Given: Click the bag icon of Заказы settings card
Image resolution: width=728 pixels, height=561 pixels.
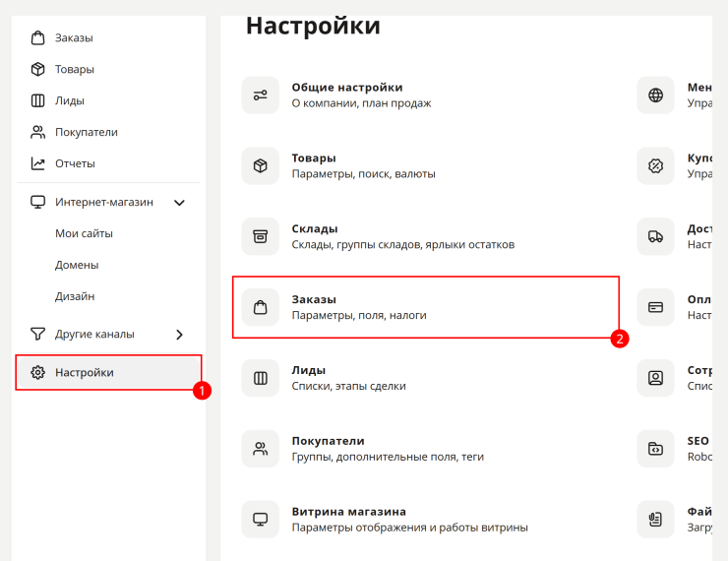Looking at the screenshot, I should [261, 307].
